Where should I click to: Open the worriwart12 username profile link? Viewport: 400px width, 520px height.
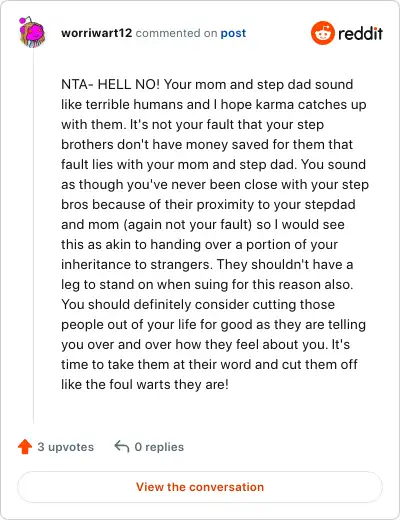pos(97,33)
